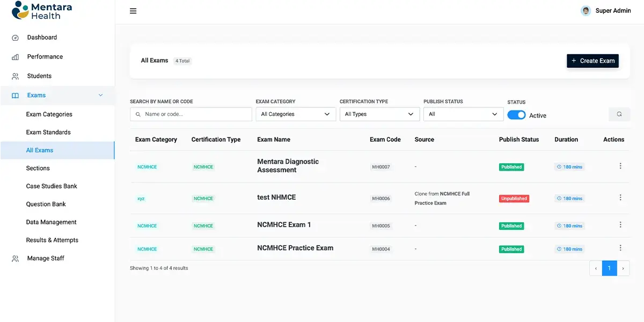The height and width of the screenshot is (322, 644).
Task: Toggle the Active status switch
Action: [516, 115]
